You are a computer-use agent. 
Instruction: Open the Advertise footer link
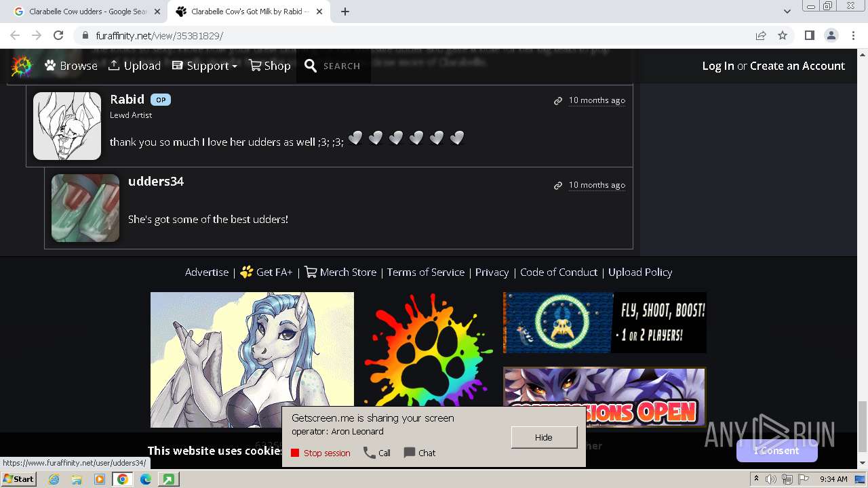coord(207,272)
